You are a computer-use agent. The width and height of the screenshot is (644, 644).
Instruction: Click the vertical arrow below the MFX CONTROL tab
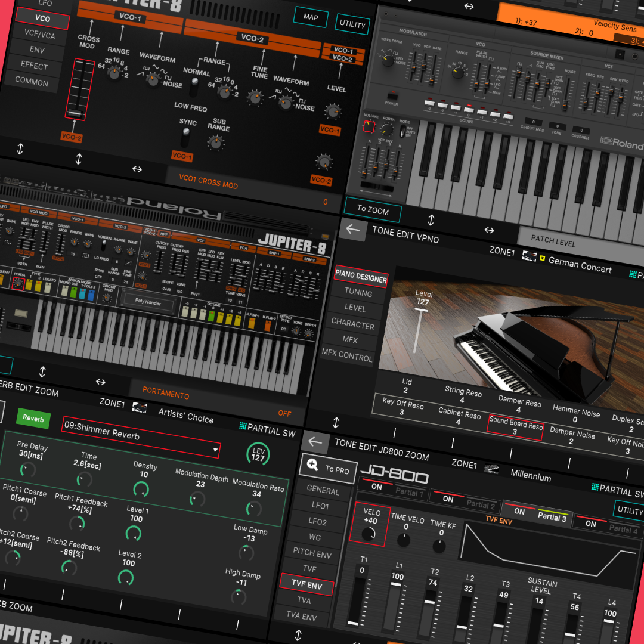tap(336, 423)
